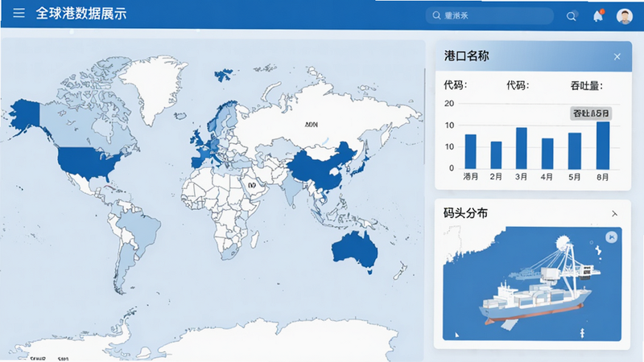Click the ship illustration thumbnail
The height and width of the screenshot is (362, 644).
tap(532, 284)
